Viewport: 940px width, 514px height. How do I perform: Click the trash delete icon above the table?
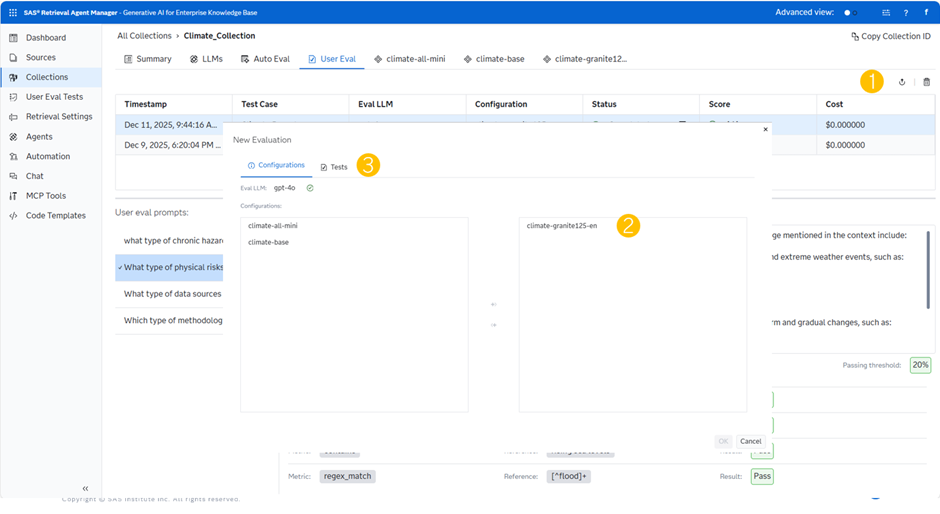coord(926,82)
